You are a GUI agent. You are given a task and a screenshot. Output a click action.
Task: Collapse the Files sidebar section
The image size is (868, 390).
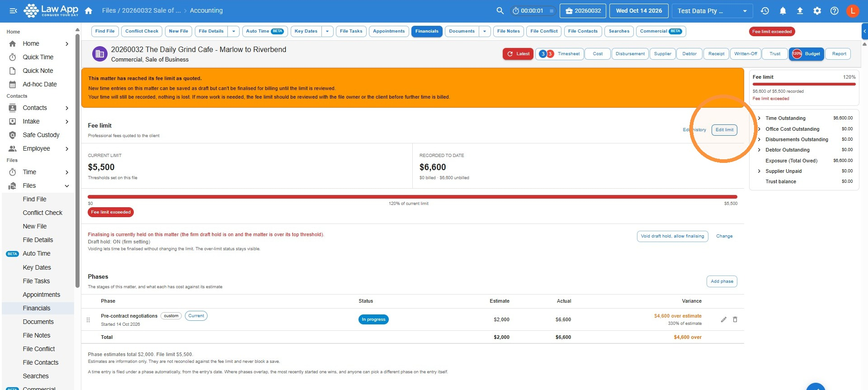point(67,185)
